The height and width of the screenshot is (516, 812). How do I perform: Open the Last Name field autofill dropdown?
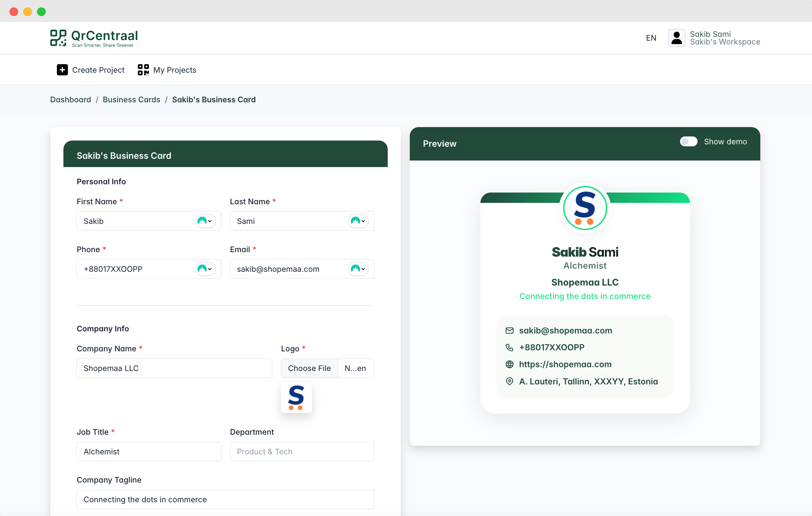tap(358, 221)
